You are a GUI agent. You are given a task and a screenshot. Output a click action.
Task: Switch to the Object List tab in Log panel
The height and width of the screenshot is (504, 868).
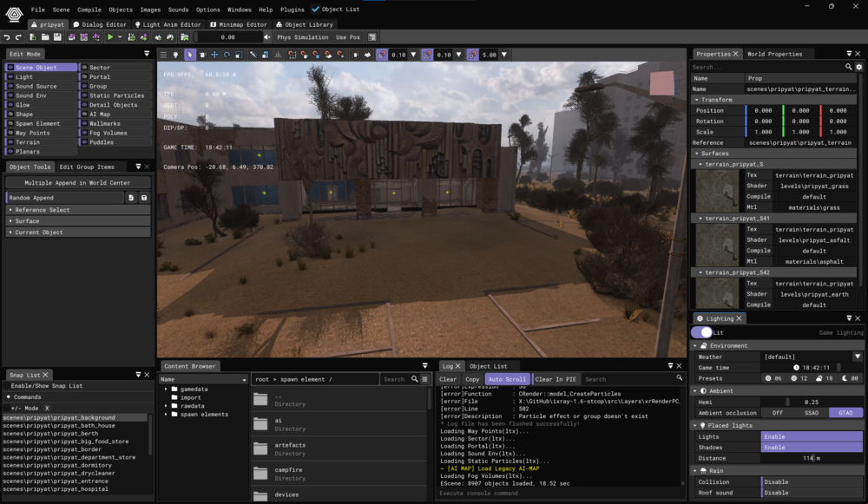488,366
